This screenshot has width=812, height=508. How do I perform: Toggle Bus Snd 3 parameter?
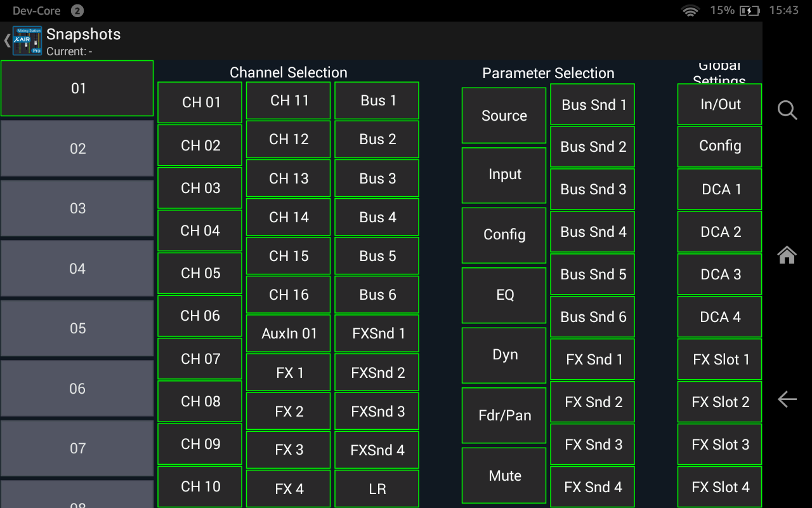pyautogui.click(x=593, y=189)
